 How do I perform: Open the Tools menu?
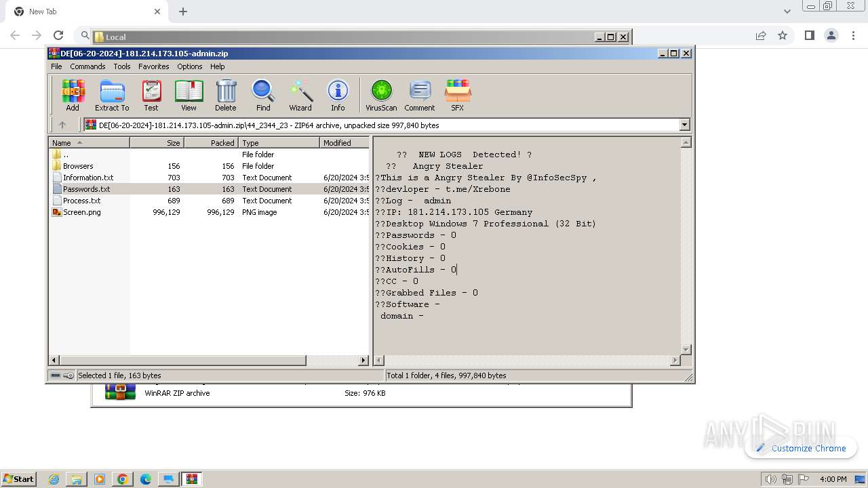[122, 66]
